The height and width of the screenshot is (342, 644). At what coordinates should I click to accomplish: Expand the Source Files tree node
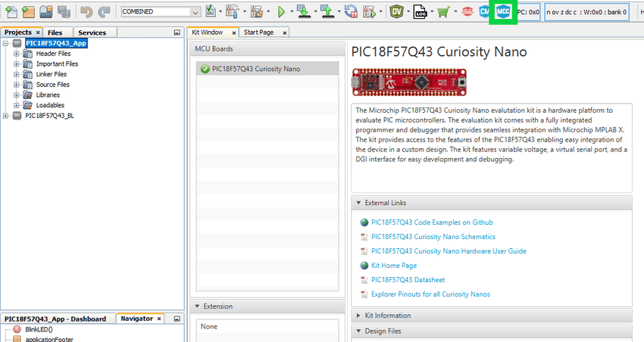[x=17, y=85]
